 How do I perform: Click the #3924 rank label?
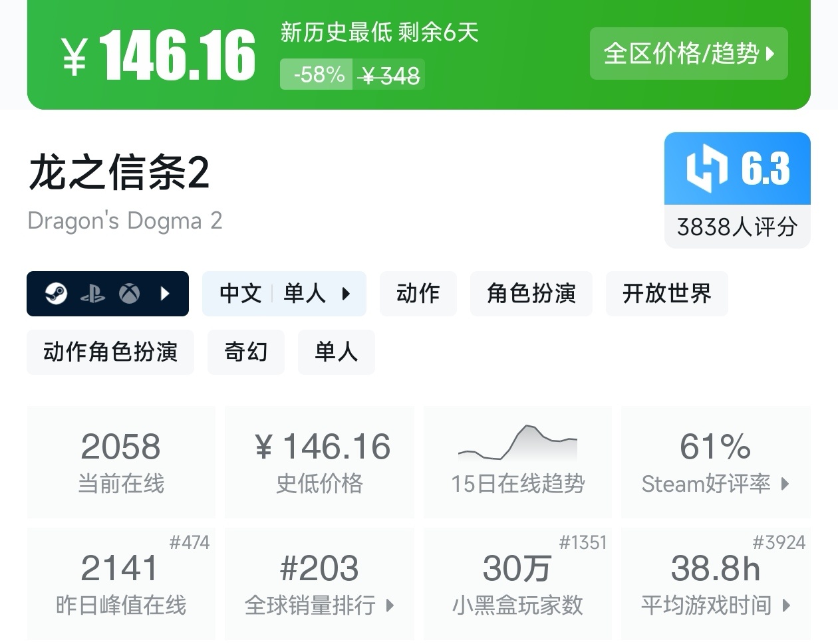coord(779,542)
